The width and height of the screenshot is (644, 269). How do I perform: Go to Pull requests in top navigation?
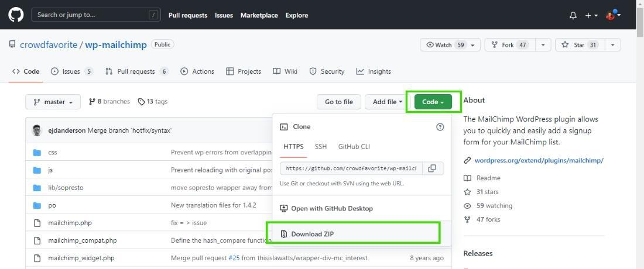[x=188, y=15]
